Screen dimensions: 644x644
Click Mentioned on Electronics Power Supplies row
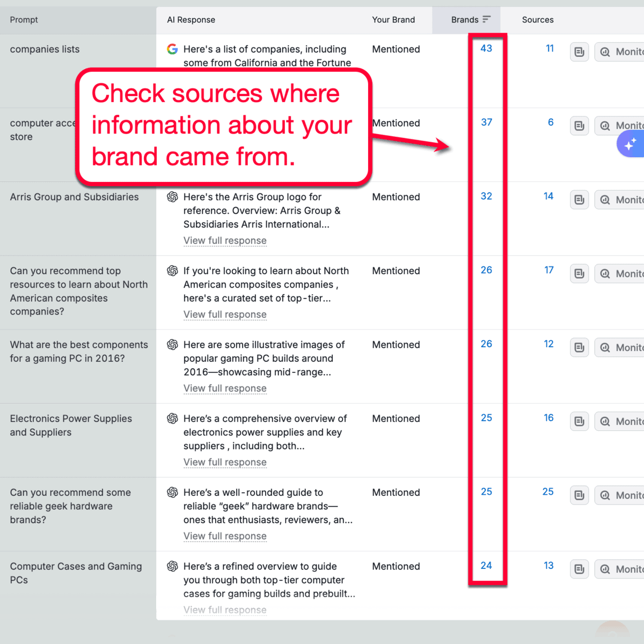[396, 418]
